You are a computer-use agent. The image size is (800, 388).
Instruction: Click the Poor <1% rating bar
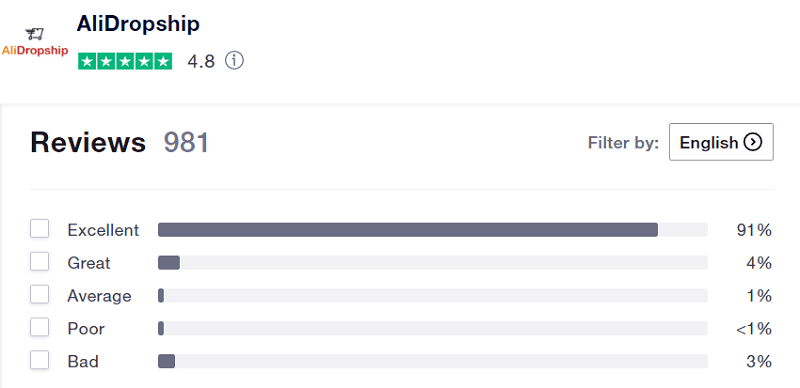click(x=433, y=328)
